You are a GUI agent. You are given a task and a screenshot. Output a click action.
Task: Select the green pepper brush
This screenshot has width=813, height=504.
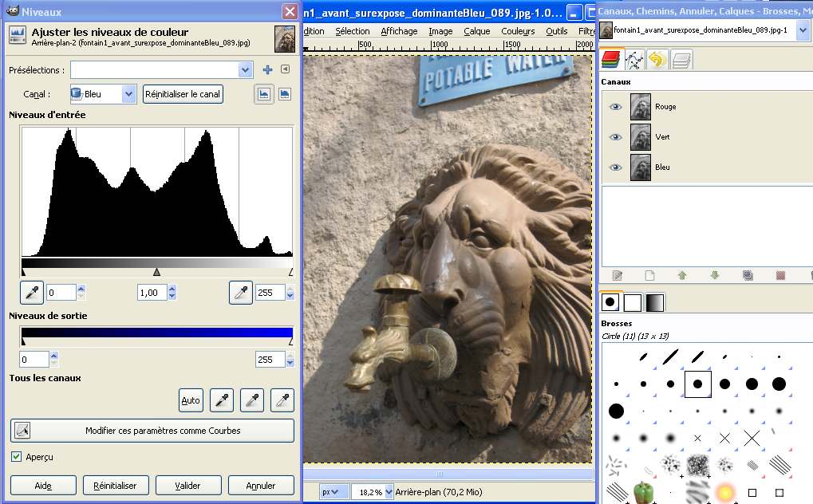pos(643,492)
